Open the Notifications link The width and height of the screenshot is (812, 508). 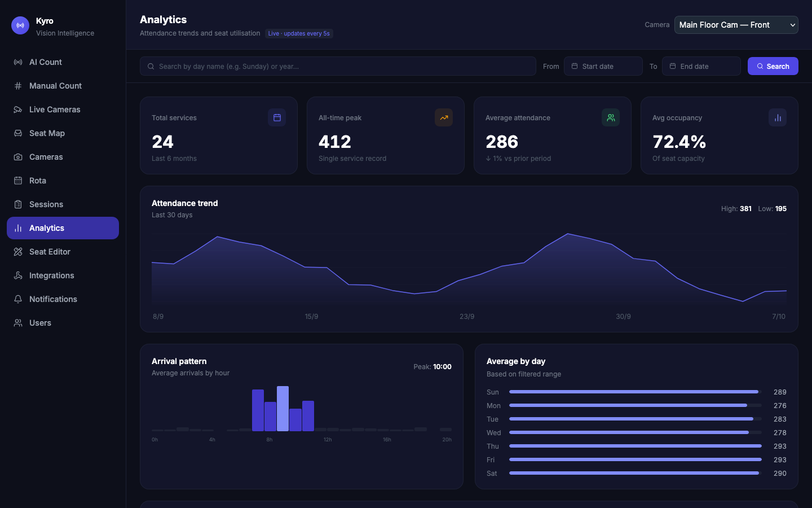coord(63,299)
